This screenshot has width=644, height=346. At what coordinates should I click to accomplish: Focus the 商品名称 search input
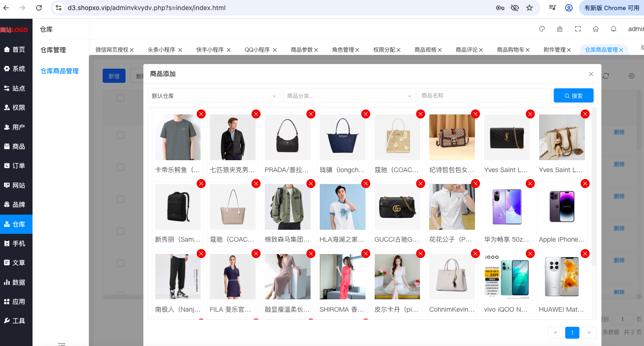pyautogui.click(x=485, y=96)
